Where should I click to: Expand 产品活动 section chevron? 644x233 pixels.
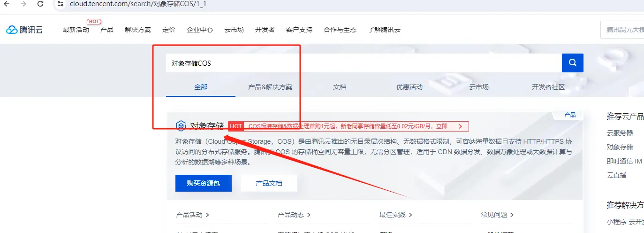click(x=208, y=215)
